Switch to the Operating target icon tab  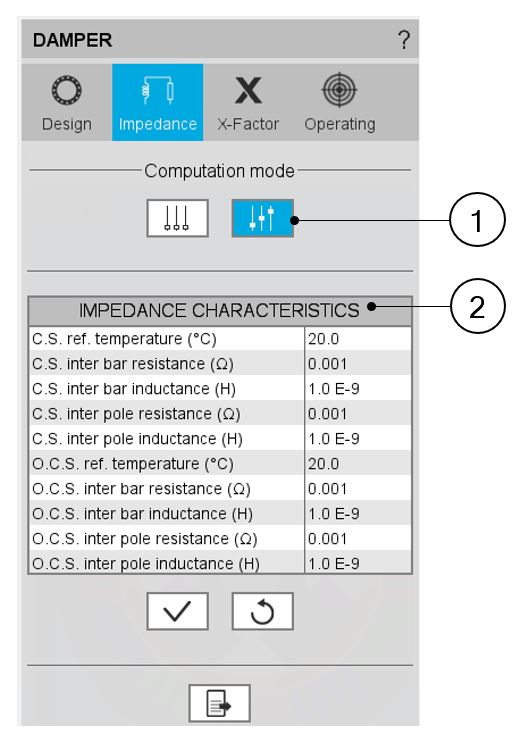(340, 102)
